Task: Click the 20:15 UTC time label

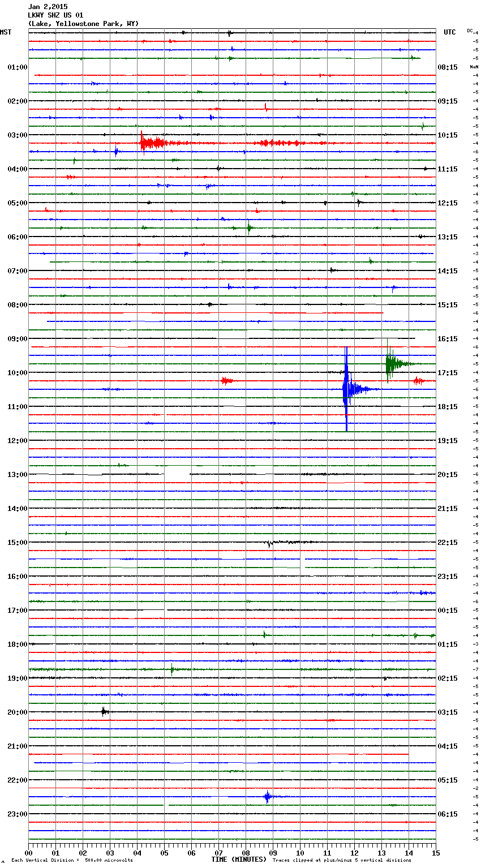Action: click(448, 475)
